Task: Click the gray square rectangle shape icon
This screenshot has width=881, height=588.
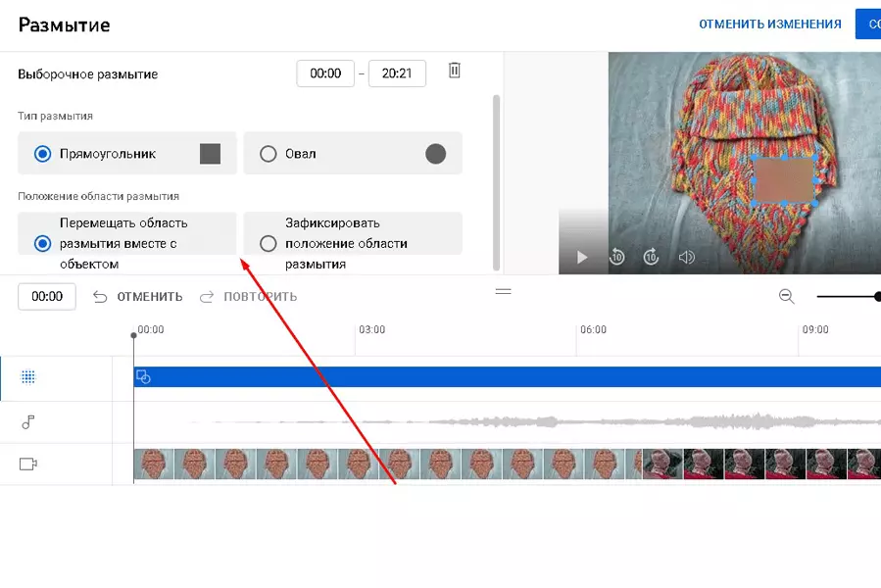Action: click(x=210, y=154)
